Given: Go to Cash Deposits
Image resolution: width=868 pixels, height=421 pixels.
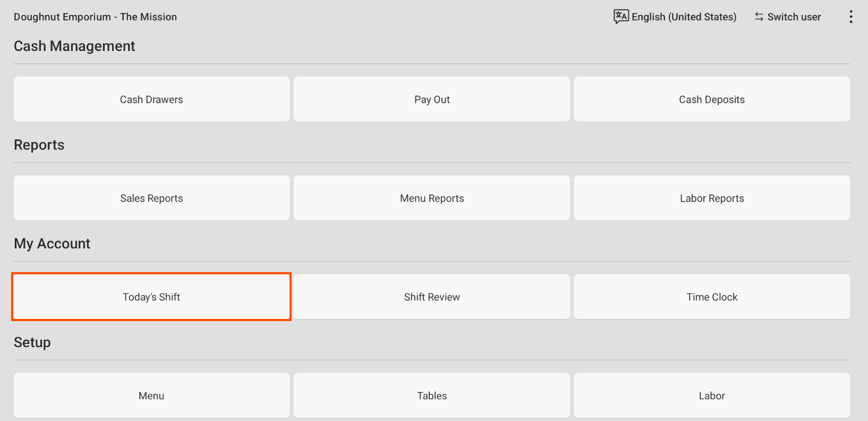Looking at the screenshot, I should 712,99.
